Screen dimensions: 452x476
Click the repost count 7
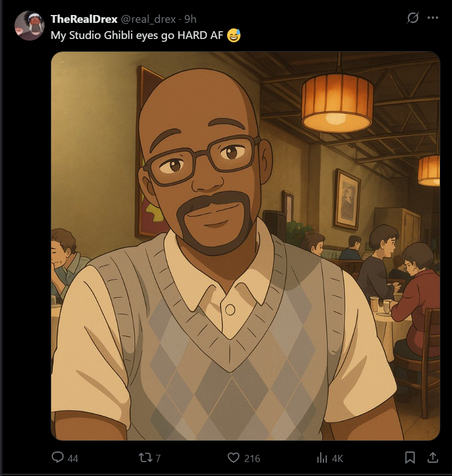(x=158, y=458)
